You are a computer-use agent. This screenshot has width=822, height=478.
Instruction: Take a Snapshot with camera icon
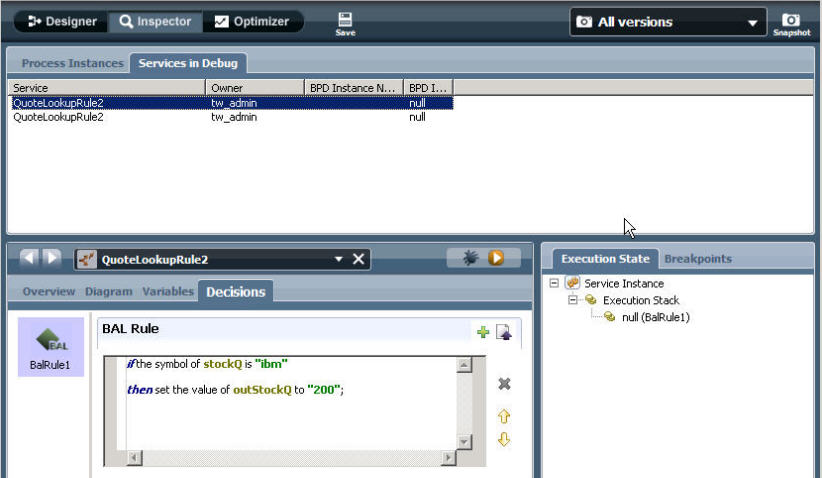tap(791, 24)
